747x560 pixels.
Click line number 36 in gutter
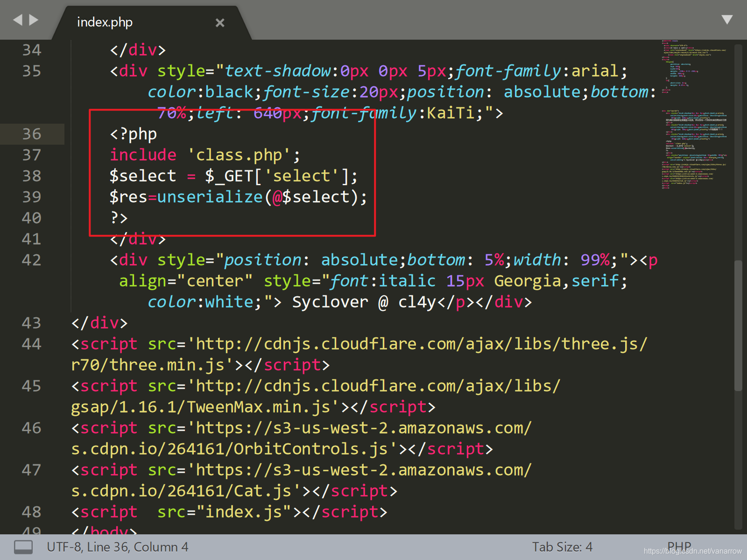[32, 134]
